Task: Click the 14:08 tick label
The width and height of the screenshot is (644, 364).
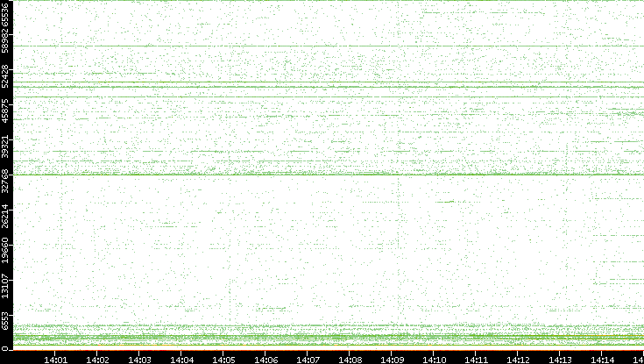Action: pos(350,360)
